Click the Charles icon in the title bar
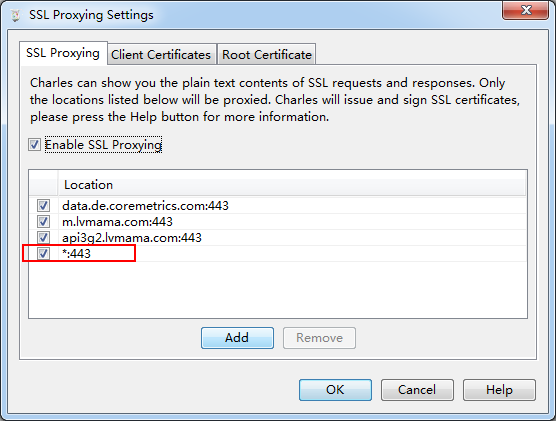Screen dimensions: 556x421 (15, 15)
